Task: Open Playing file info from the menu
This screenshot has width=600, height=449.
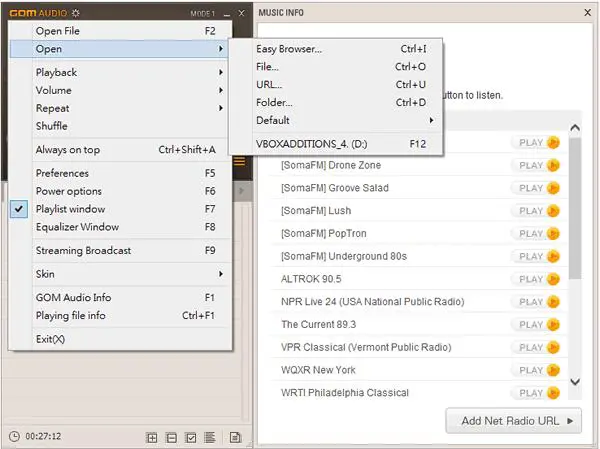Action: point(121,315)
